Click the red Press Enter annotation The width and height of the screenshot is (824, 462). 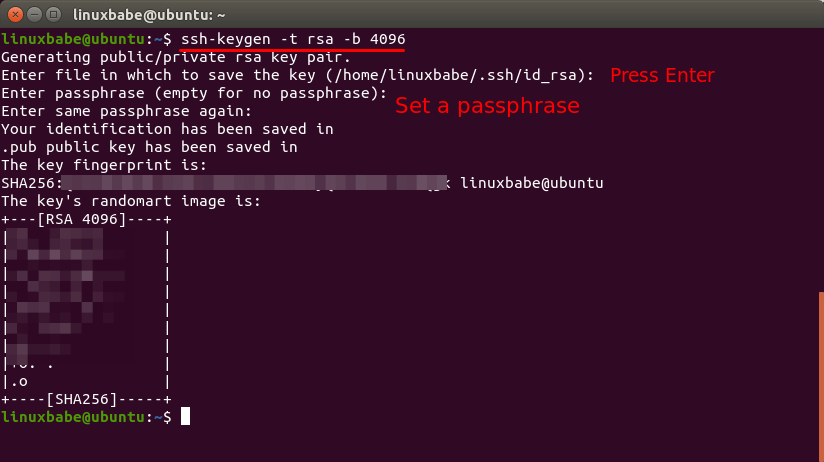[x=662, y=75]
